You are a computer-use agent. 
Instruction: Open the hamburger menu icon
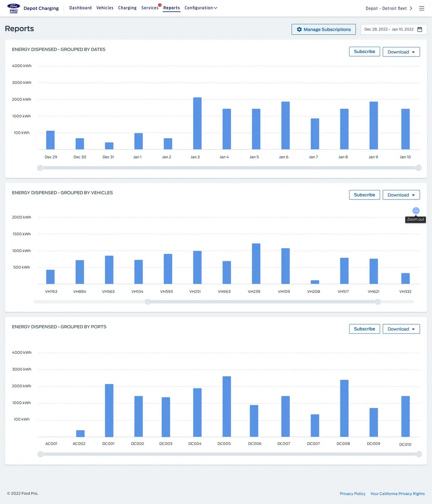(422, 8)
